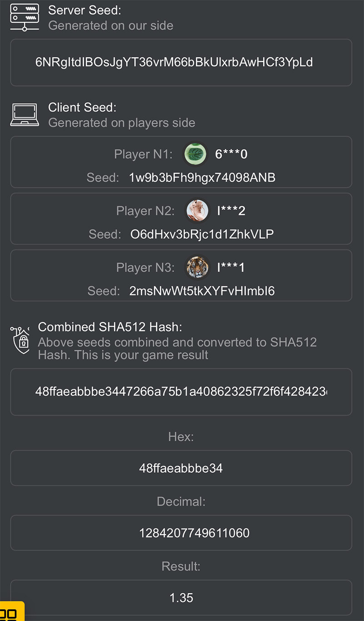
Task: Select the server seed value field
Action: [x=181, y=62]
